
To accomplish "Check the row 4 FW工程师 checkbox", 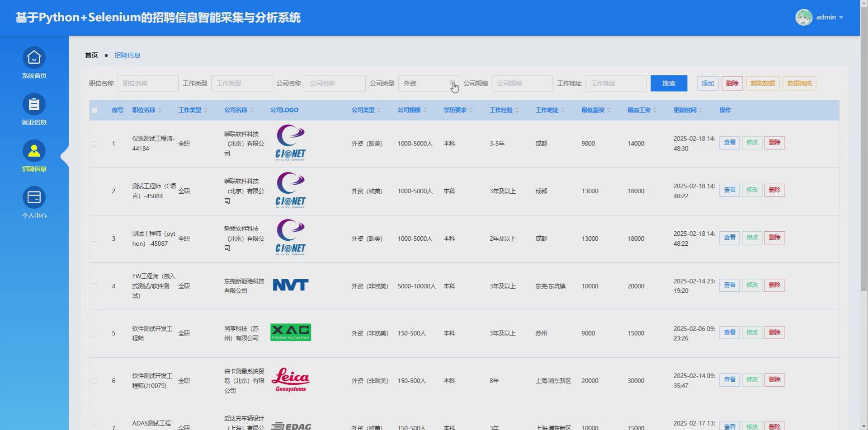I will point(94,286).
